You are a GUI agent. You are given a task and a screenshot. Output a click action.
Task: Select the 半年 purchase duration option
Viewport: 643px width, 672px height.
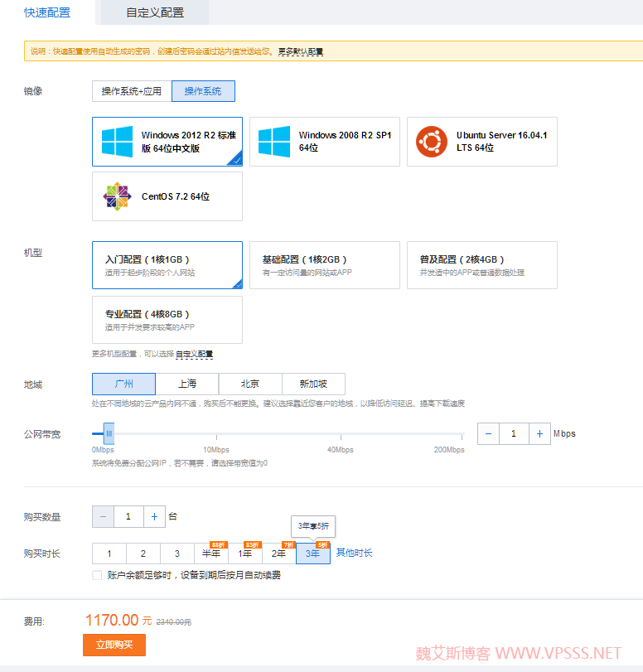tap(210, 554)
